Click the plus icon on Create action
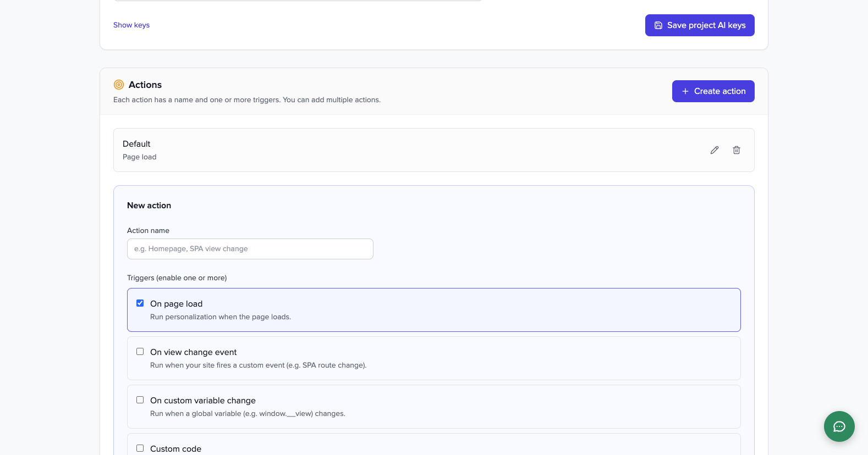Screen dimensions: 868x455 685,91
